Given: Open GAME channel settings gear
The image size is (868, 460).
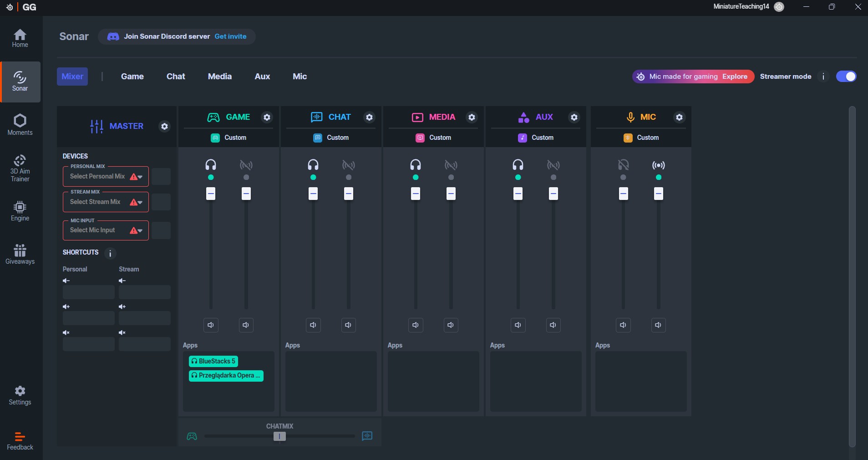Looking at the screenshot, I should pyautogui.click(x=267, y=117).
